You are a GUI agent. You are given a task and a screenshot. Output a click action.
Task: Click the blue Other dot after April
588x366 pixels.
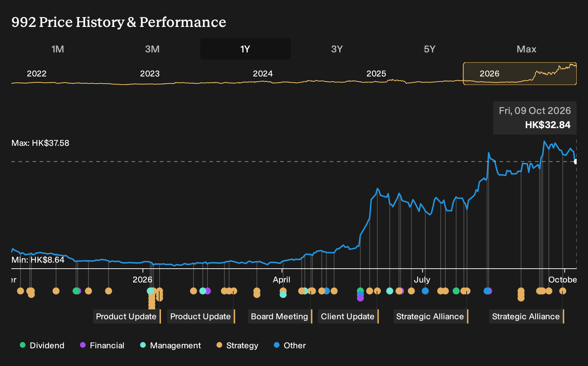[x=326, y=291]
